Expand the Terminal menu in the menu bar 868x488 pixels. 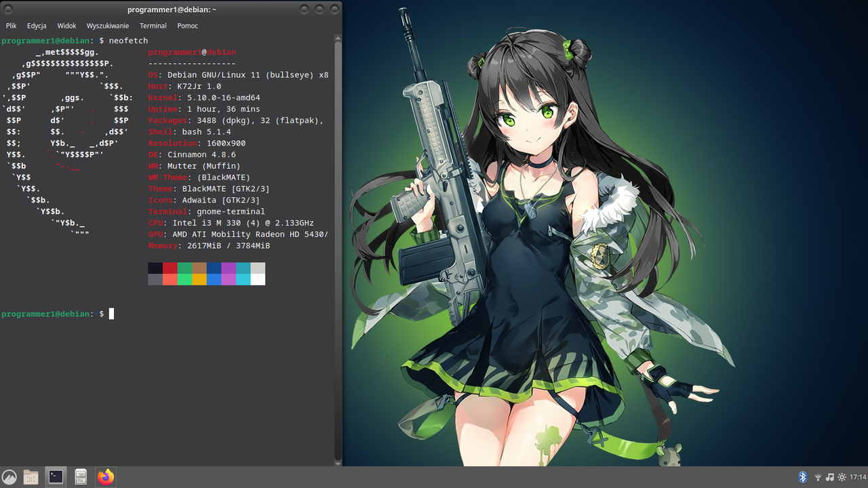click(153, 26)
